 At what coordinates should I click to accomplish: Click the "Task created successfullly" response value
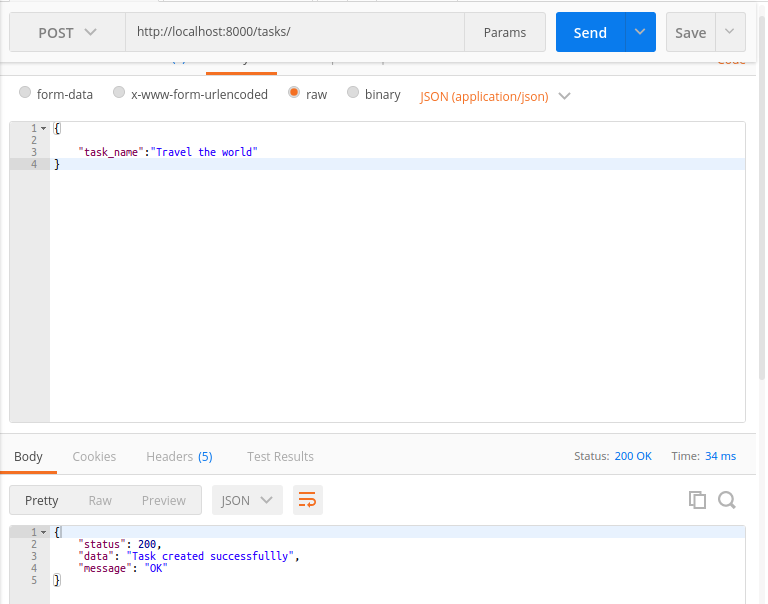tap(210, 556)
